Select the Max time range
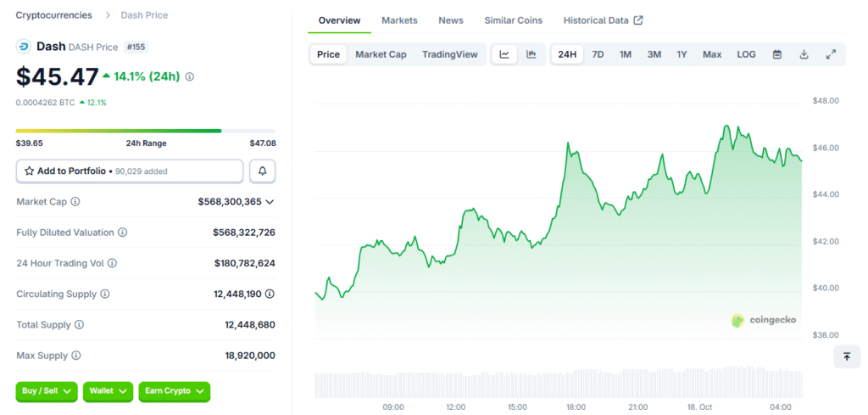Screen dimensions: 868x415 coord(712,54)
